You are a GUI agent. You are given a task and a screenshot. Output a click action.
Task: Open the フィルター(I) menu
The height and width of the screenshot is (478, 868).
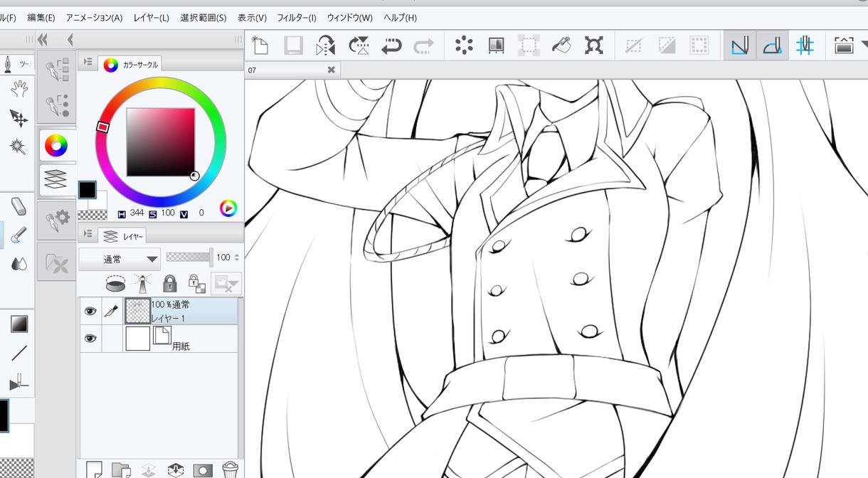point(296,17)
